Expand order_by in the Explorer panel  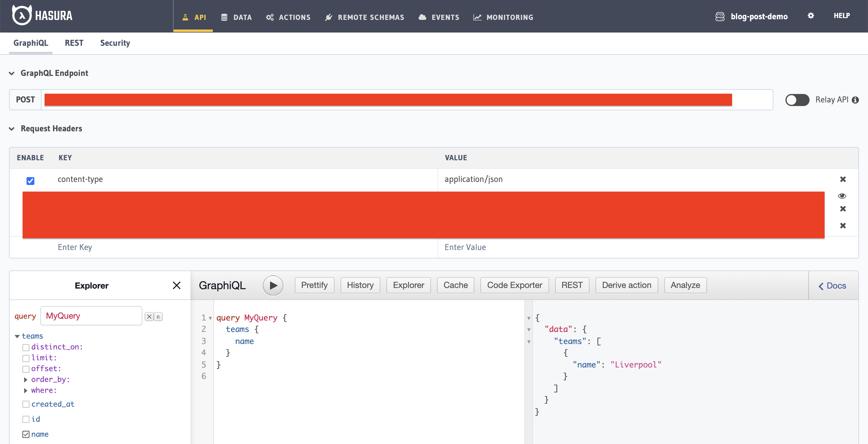click(26, 380)
